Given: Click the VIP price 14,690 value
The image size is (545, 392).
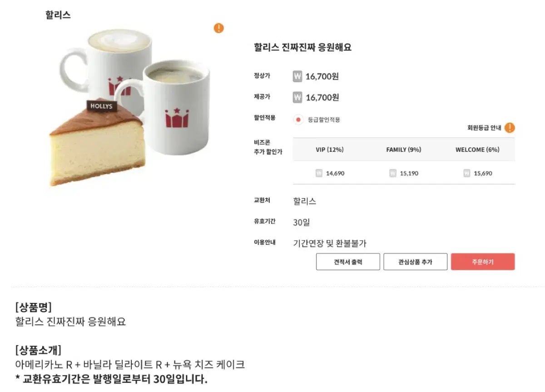Looking at the screenshot, I should pos(335,174).
